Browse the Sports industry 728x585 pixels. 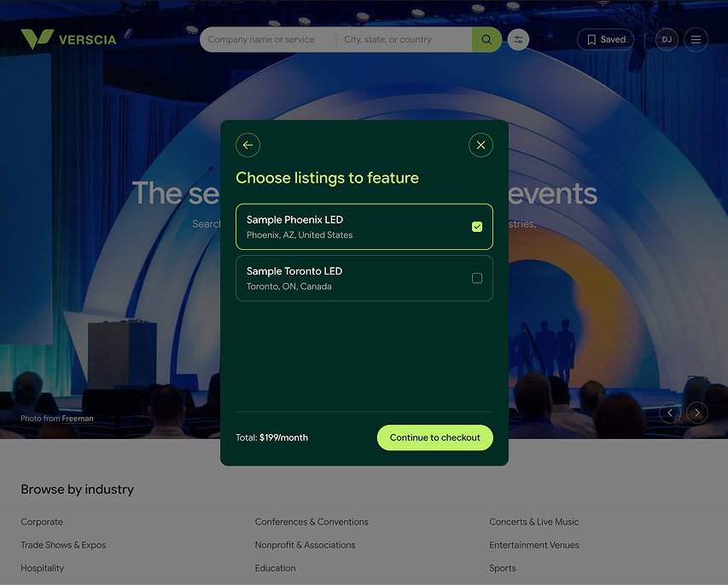pos(503,568)
